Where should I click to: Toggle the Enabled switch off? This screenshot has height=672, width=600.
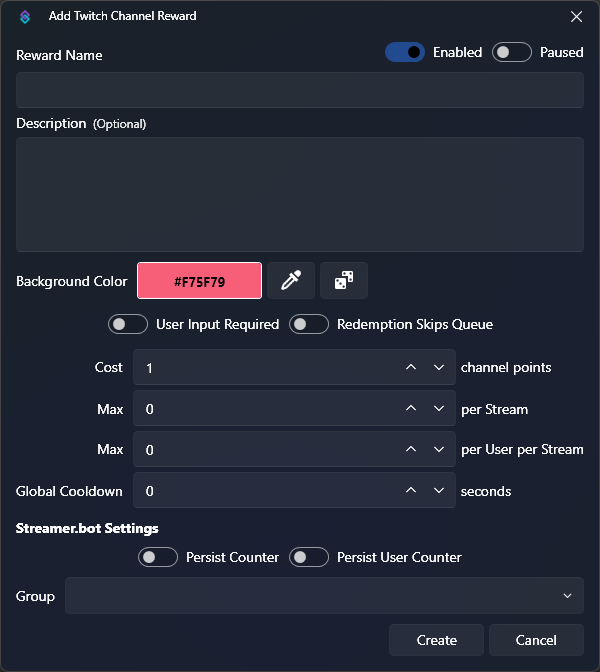[x=405, y=52]
